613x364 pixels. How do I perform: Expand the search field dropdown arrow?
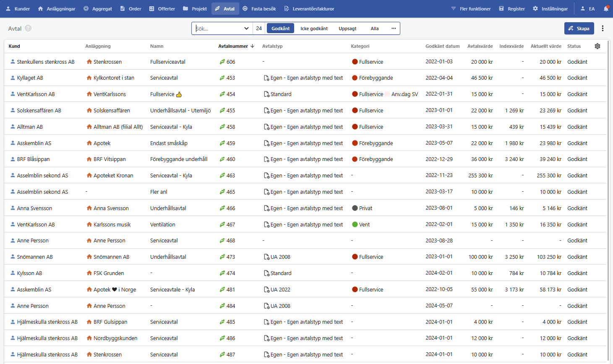pyautogui.click(x=246, y=29)
